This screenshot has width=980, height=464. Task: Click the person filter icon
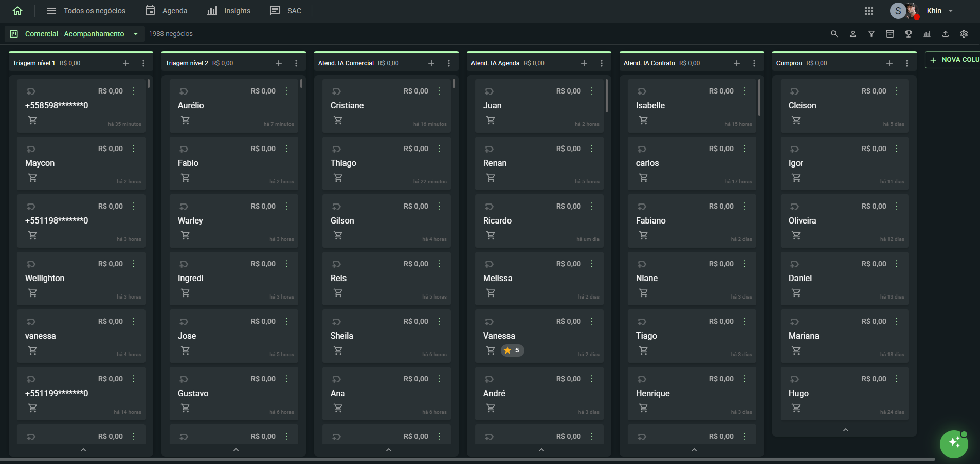click(852, 34)
